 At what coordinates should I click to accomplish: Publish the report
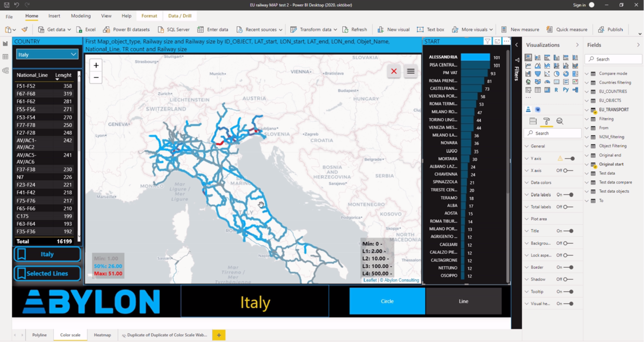pyautogui.click(x=611, y=29)
